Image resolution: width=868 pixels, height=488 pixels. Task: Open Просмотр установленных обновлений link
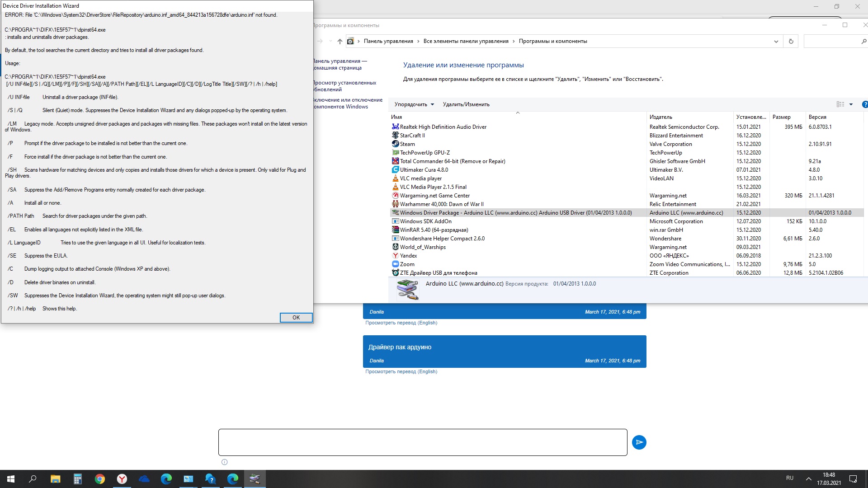coord(345,86)
